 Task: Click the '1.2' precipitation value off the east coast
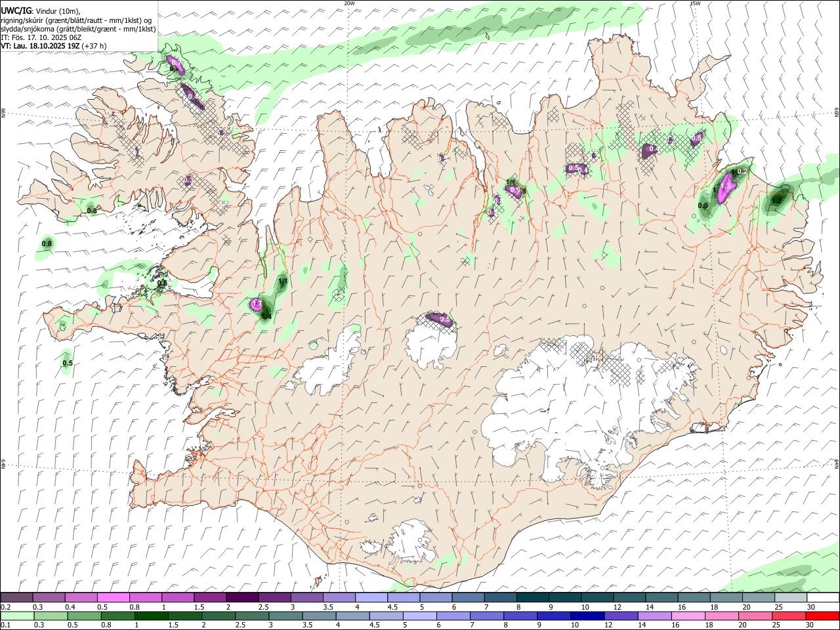tap(777, 200)
